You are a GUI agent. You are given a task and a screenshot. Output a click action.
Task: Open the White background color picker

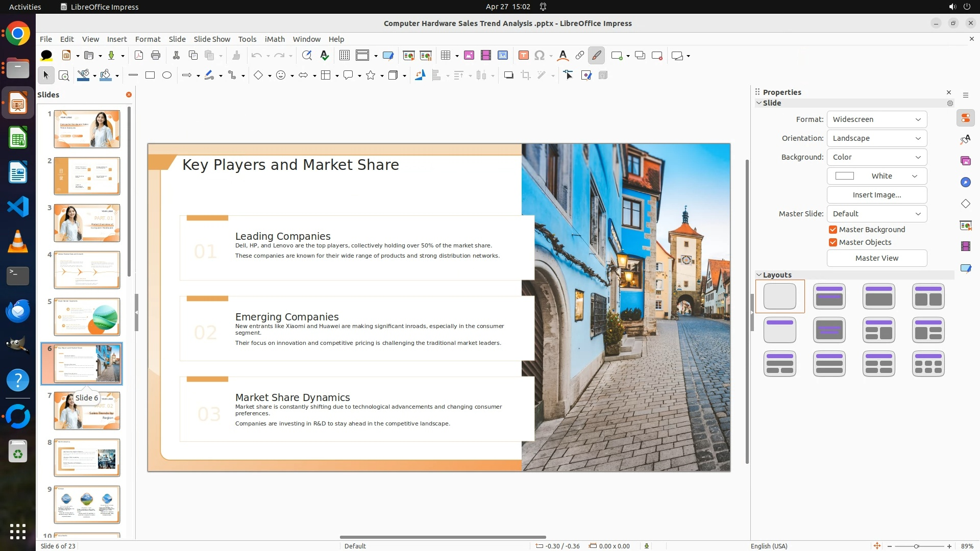(876, 176)
